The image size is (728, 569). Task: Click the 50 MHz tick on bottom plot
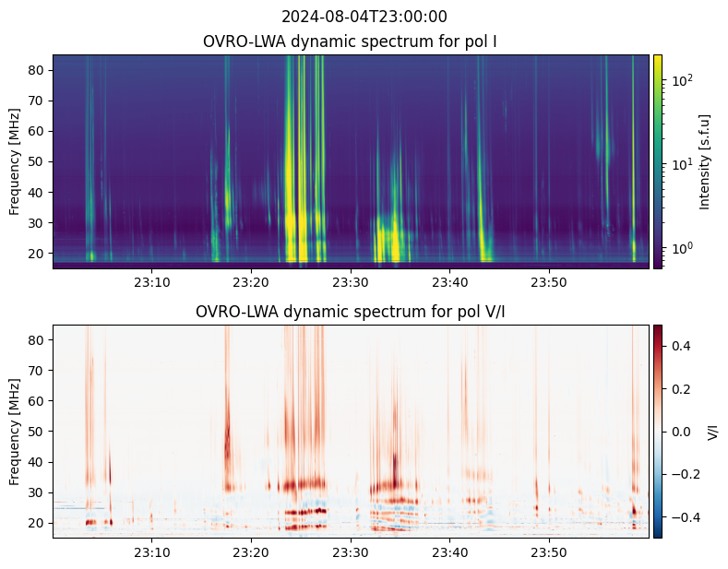pyautogui.click(x=39, y=431)
